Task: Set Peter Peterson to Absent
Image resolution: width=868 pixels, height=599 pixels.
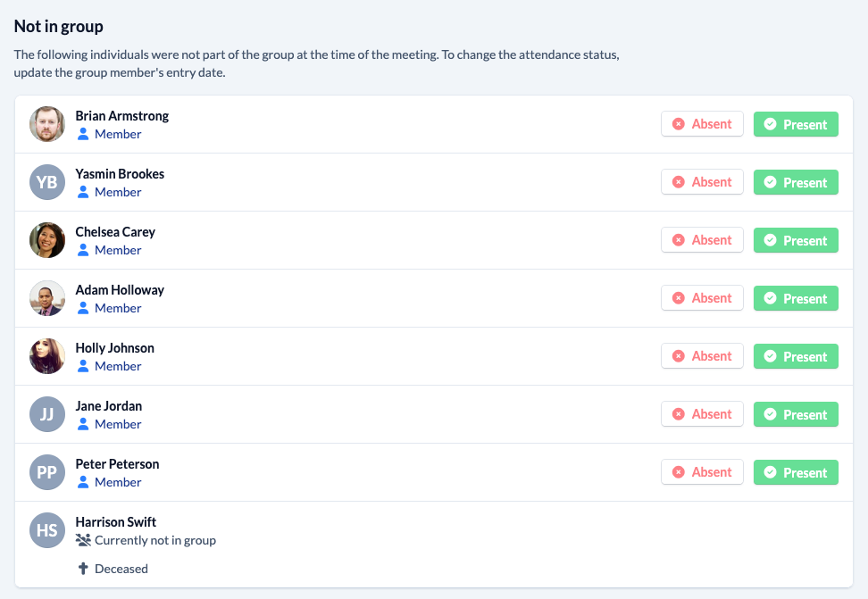Action: tap(702, 472)
